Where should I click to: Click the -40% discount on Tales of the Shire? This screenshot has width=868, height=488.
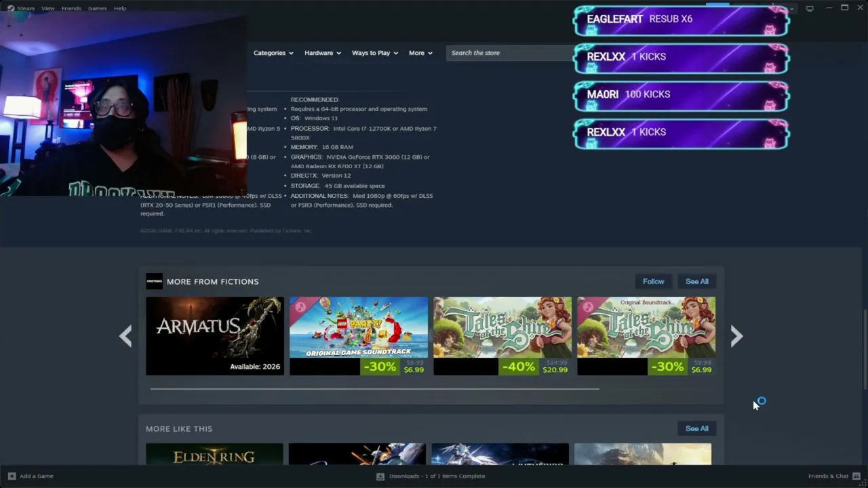point(518,367)
